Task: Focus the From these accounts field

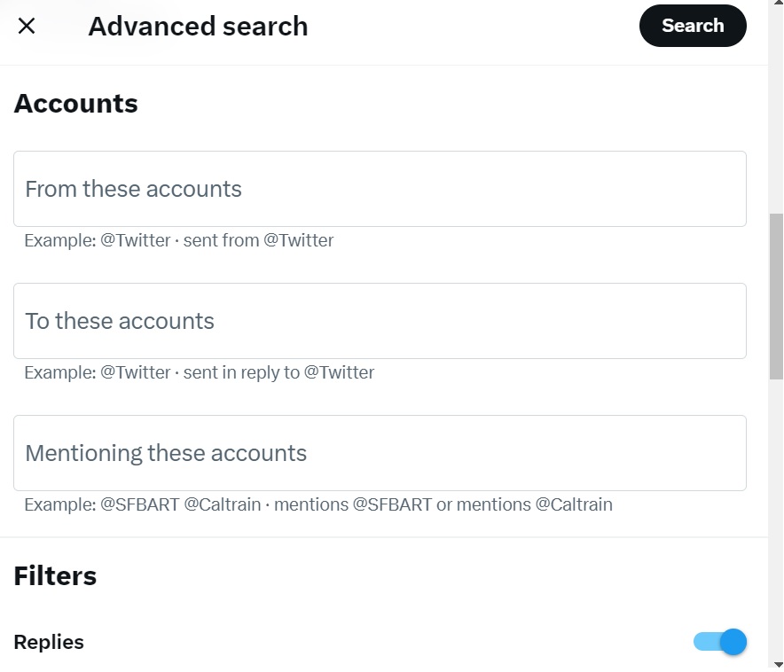Action: [380, 189]
